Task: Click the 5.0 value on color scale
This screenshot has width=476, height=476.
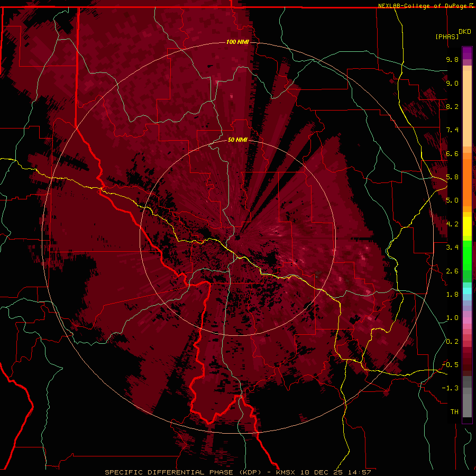Action: (x=452, y=200)
